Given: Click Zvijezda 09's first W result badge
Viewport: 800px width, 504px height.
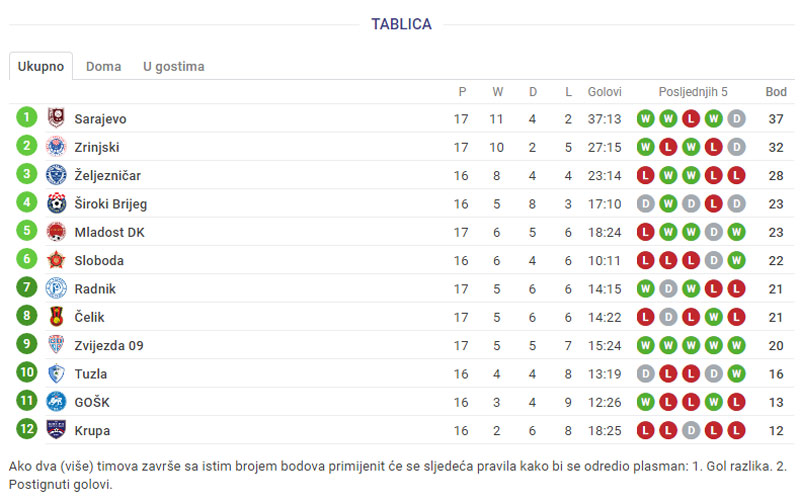Looking at the screenshot, I should 645,345.
